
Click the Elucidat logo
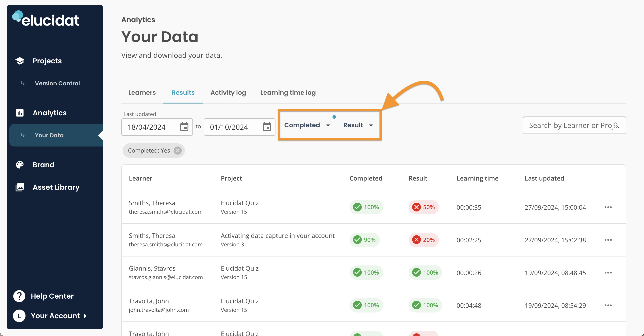tap(46, 19)
